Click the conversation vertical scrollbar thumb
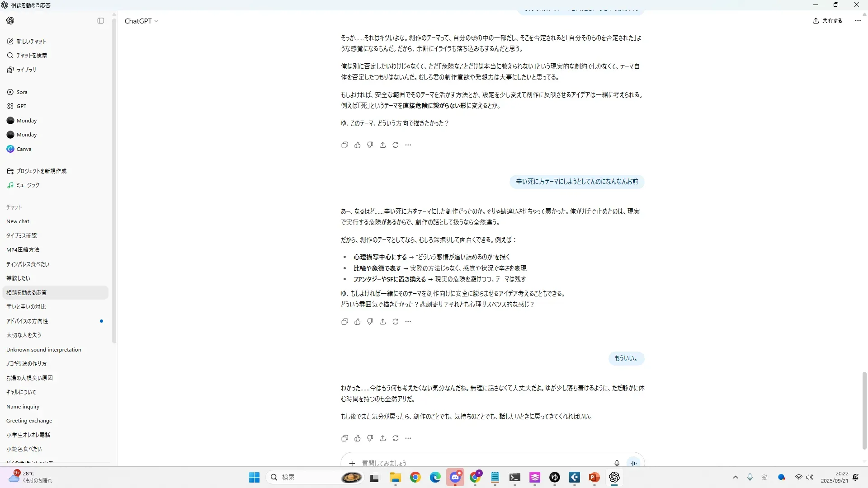The width and height of the screenshot is (868, 488). pos(864,410)
